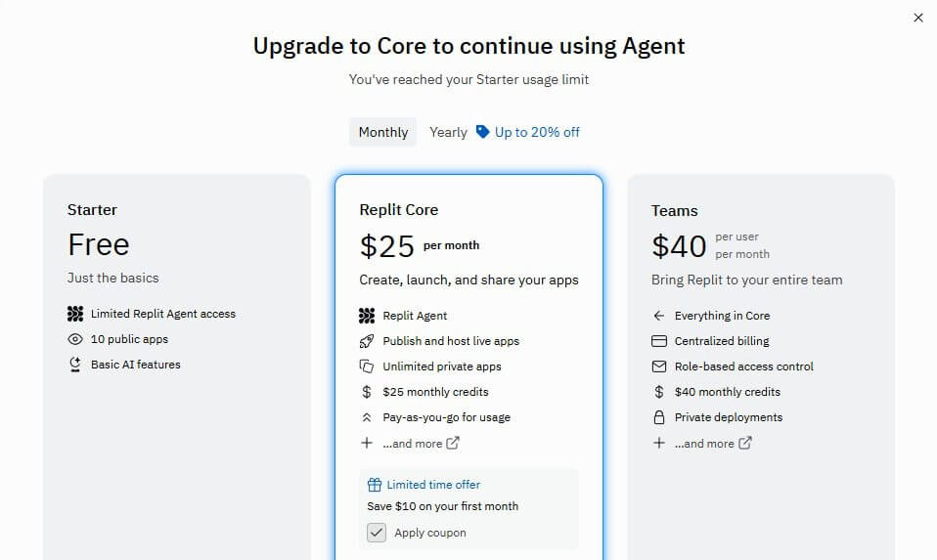The height and width of the screenshot is (560, 937).
Task: Click the Replit Agent icon in Core plan
Action: 367,316
